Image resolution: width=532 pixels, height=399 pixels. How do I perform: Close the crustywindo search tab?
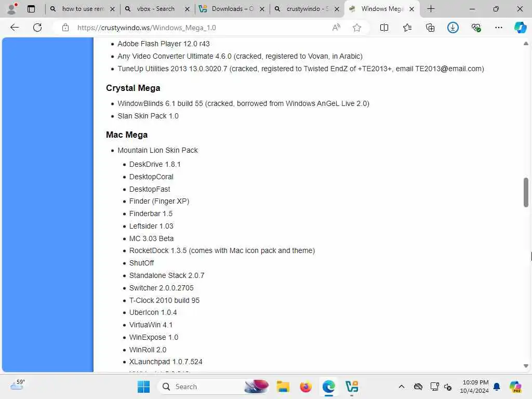point(337,9)
